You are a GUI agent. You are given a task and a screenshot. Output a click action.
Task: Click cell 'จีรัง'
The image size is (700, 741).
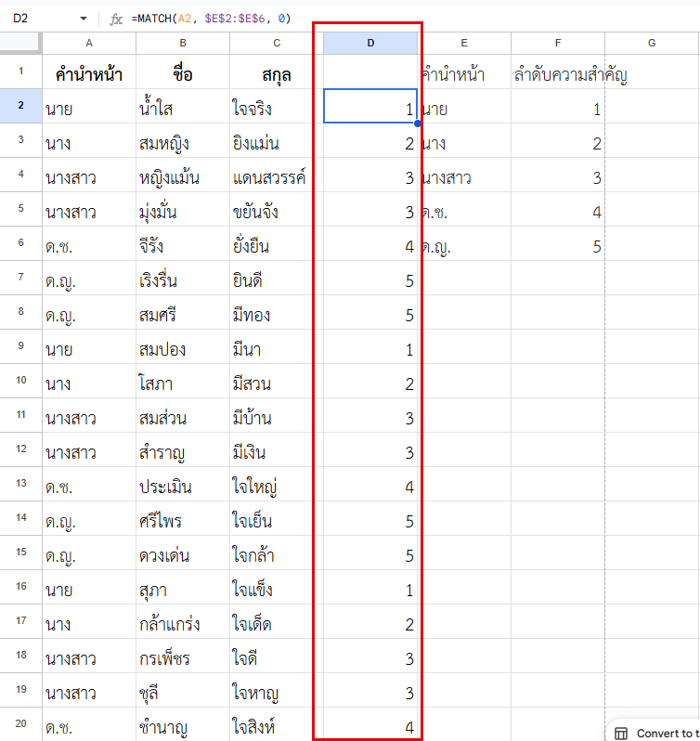(x=183, y=243)
